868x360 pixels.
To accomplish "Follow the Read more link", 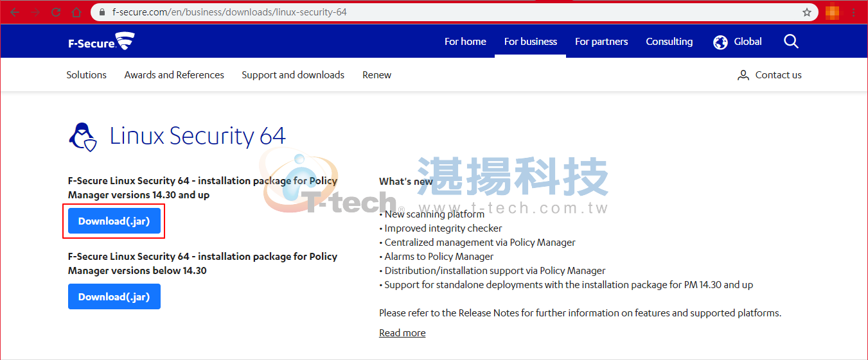I will click(402, 333).
